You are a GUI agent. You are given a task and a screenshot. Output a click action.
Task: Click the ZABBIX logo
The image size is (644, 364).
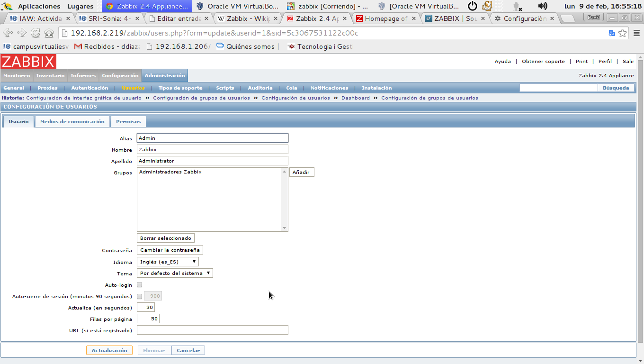[x=28, y=62]
